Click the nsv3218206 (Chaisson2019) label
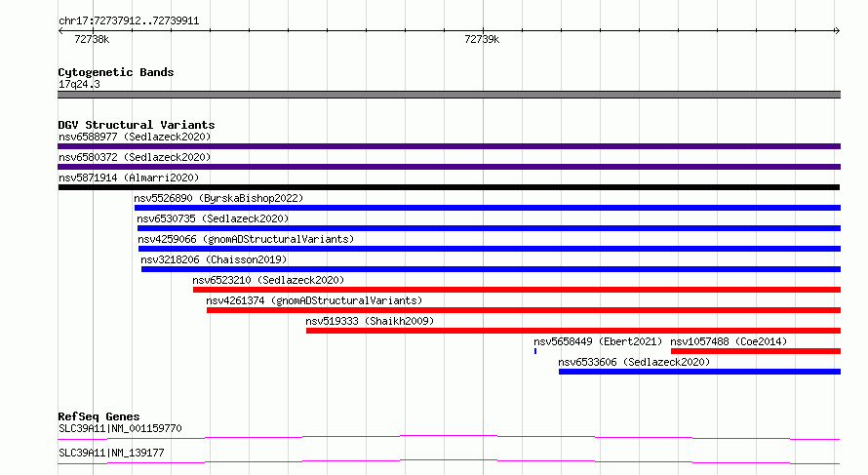Screen dimensions: 868x475 coord(214,259)
